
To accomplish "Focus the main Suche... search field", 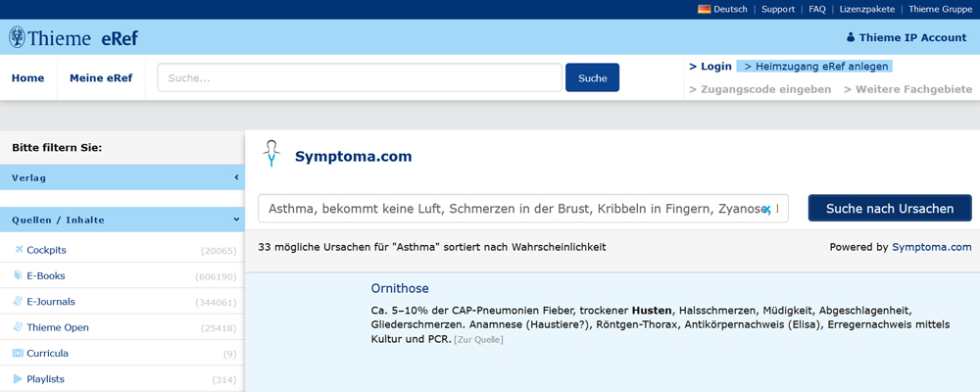I will [360, 77].
